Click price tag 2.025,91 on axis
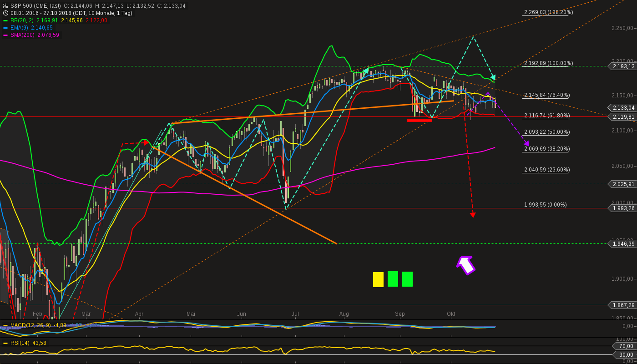This screenshot has height=364, width=637. [622, 184]
